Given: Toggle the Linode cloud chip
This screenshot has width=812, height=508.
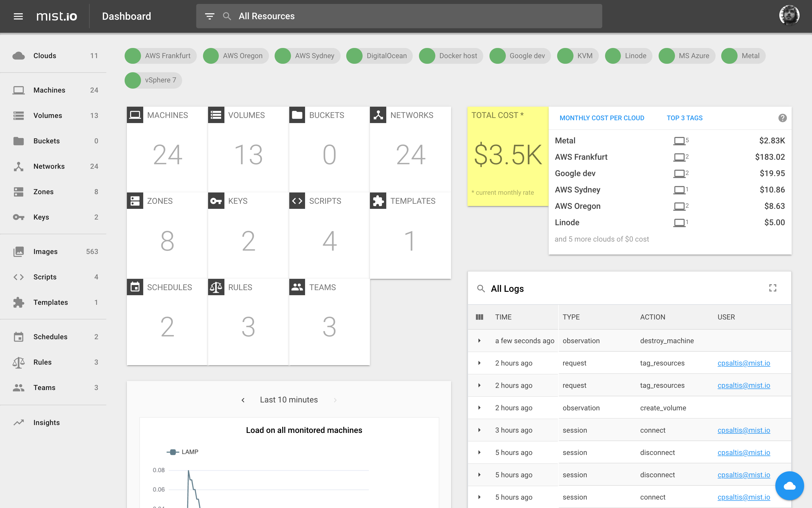Looking at the screenshot, I should (x=628, y=56).
